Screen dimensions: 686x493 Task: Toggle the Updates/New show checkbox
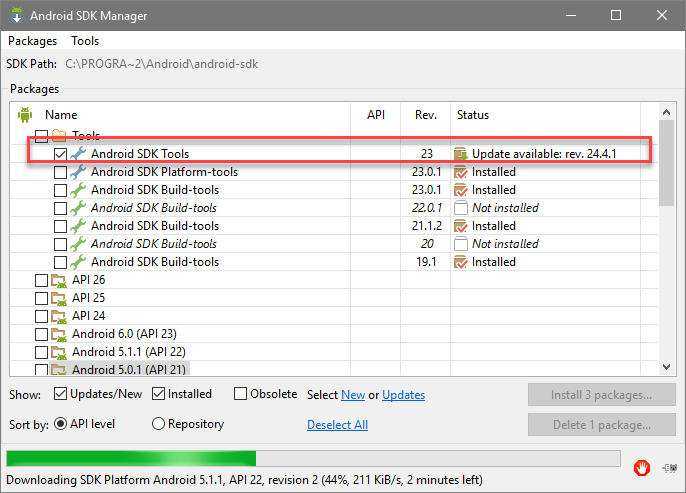coord(60,394)
